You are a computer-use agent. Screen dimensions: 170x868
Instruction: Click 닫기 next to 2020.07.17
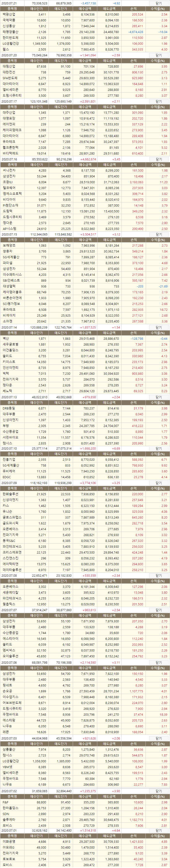pos(159,101)
